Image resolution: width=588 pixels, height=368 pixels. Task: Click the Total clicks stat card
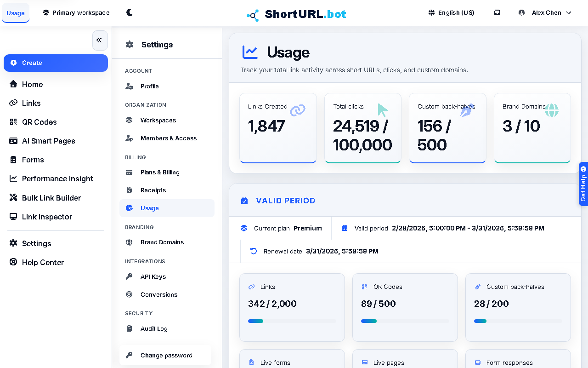click(x=363, y=128)
